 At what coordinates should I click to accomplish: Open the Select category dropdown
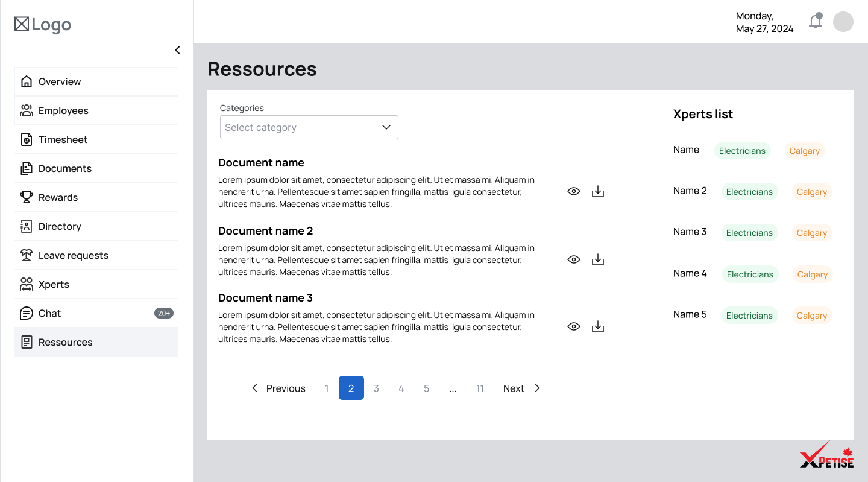pos(309,127)
